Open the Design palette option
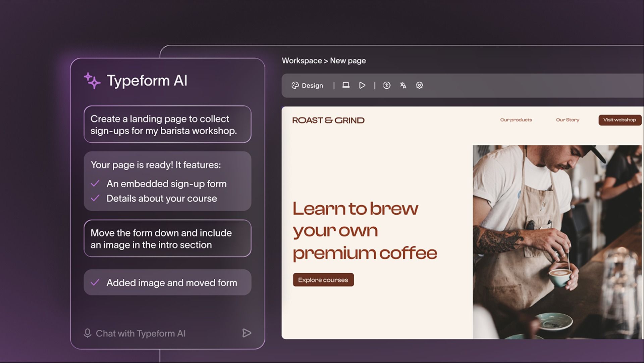 tap(307, 86)
